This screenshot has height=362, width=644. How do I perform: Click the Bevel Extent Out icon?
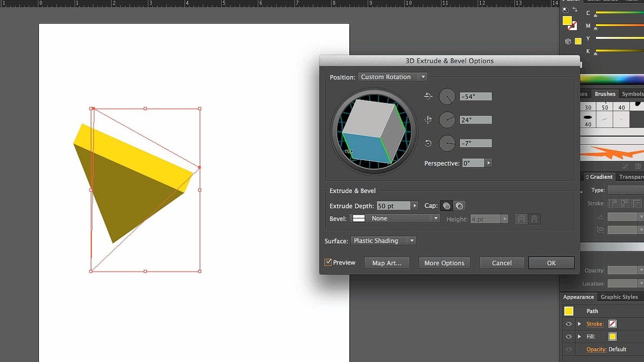point(522,219)
